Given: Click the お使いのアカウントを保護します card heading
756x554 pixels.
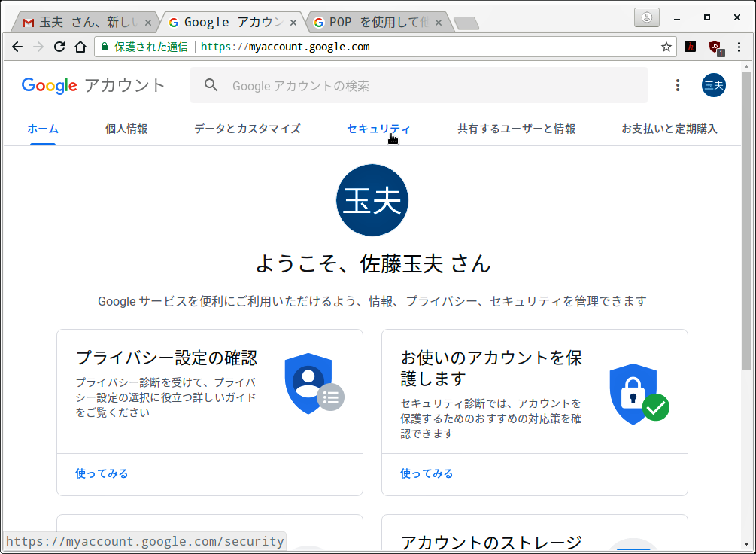Looking at the screenshot, I should [x=491, y=368].
